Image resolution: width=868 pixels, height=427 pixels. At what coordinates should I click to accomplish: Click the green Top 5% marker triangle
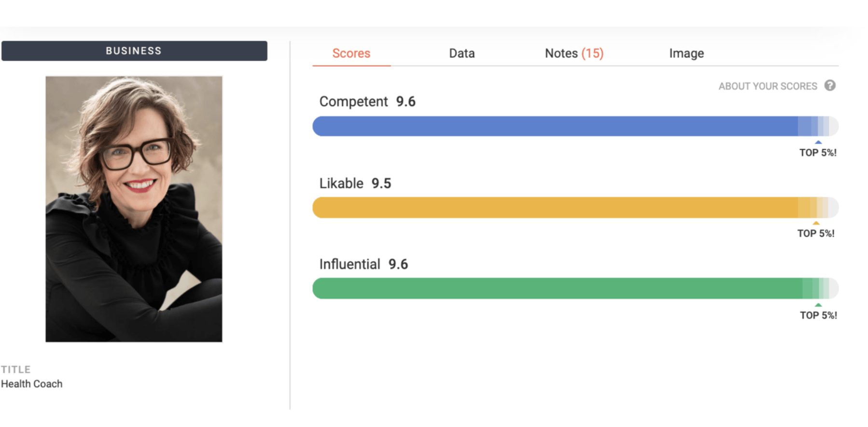click(818, 305)
